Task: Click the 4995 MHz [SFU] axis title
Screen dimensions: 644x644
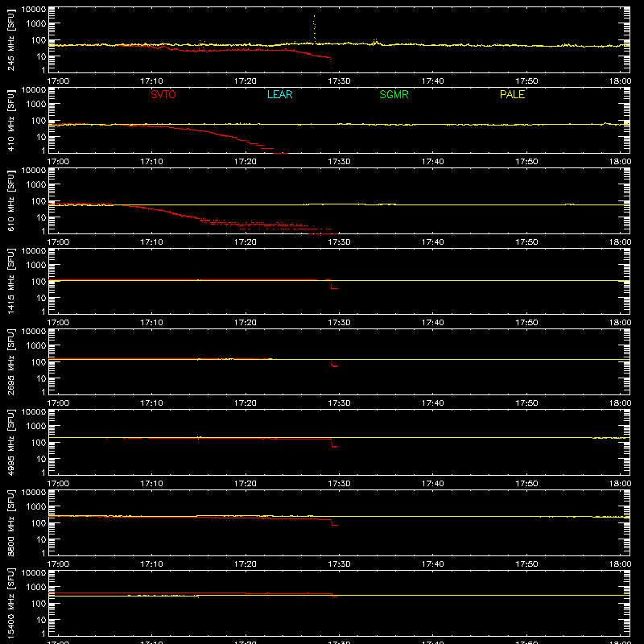Action: [x=10, y=442]
